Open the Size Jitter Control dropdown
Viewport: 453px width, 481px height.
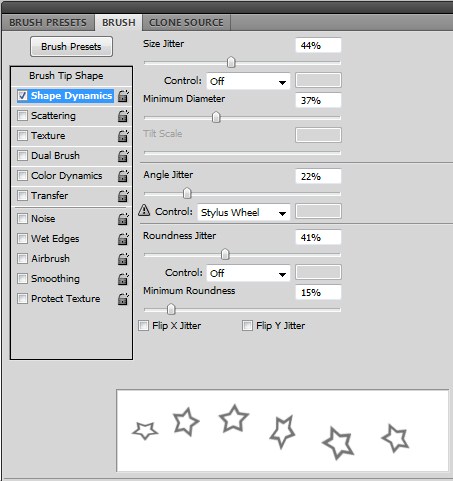point(248,81)
